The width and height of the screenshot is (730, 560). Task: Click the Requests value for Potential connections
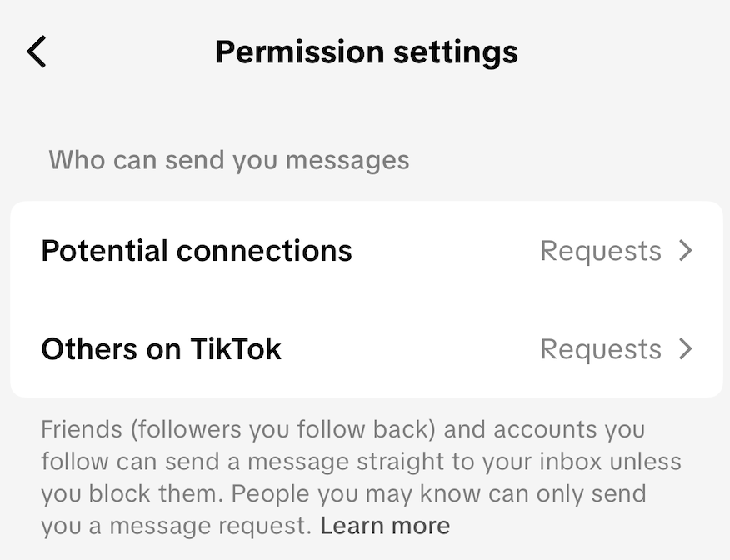tap(600, 251)
